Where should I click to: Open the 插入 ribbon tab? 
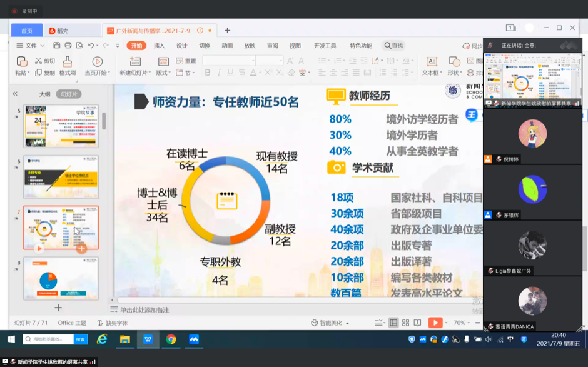coord(159,46)
